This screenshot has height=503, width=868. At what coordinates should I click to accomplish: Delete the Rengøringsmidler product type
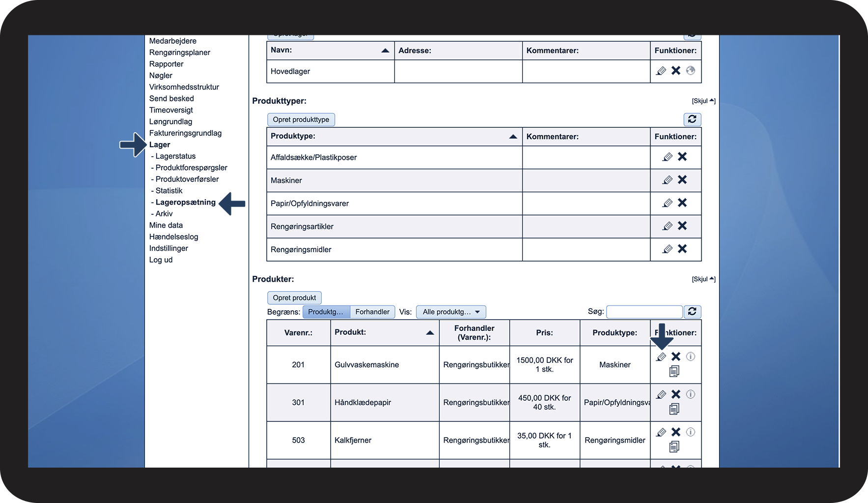(682, 249)
